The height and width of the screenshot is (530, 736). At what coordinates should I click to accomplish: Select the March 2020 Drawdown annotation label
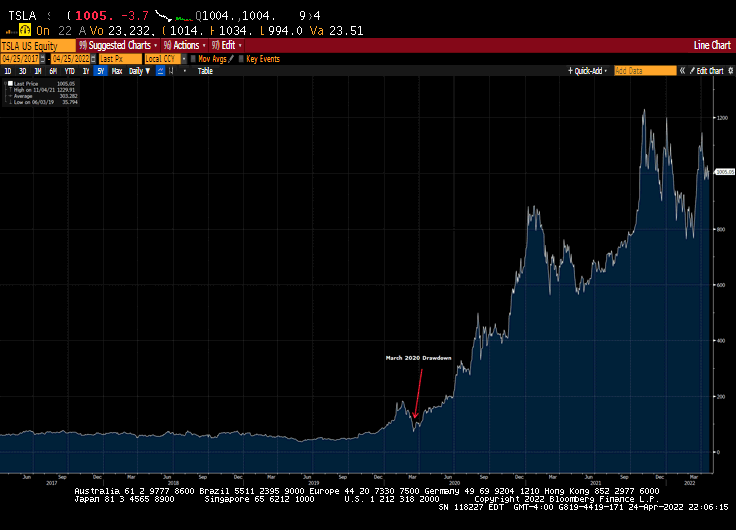pyautogui.click(x=418, y=358)
